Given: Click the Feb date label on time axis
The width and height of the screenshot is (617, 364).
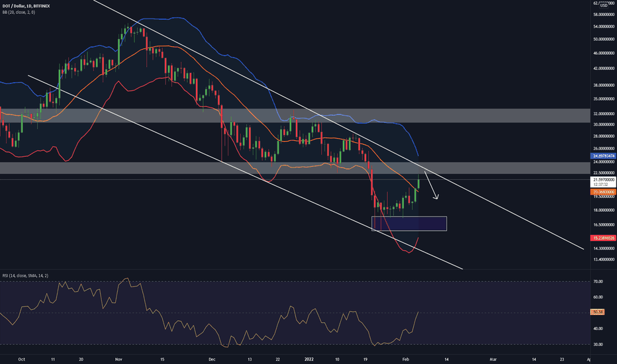Looking at the screenshot, I should pos(406,359).
